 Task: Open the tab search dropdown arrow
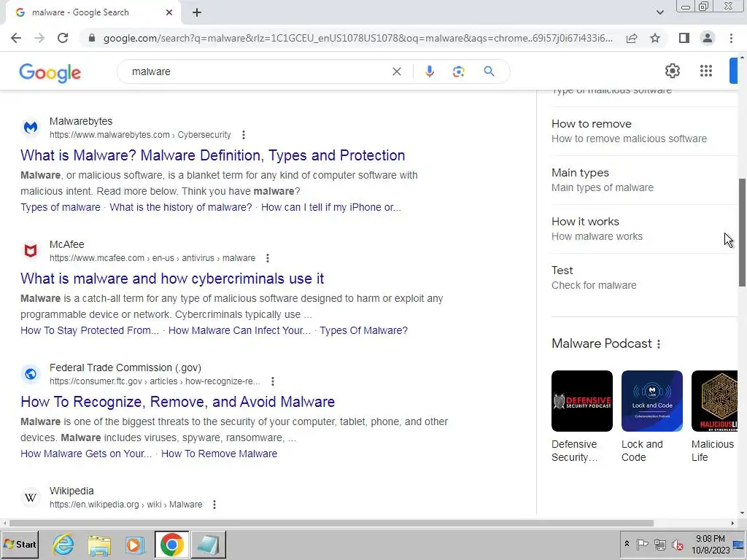click(x=659, y=12)
